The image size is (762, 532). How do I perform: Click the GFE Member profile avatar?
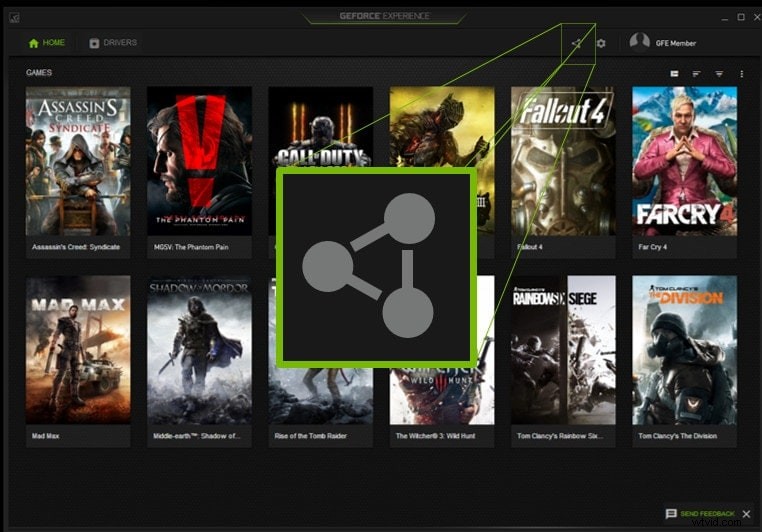coord(640,42)
